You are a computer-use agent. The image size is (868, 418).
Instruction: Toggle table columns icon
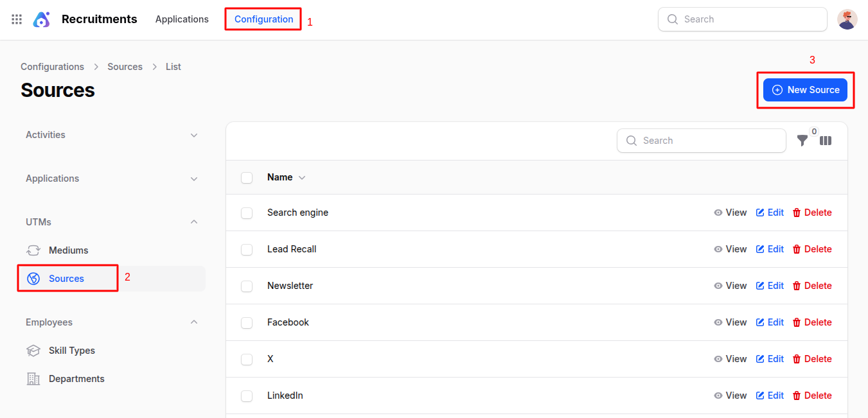click(x=826, y=141)
